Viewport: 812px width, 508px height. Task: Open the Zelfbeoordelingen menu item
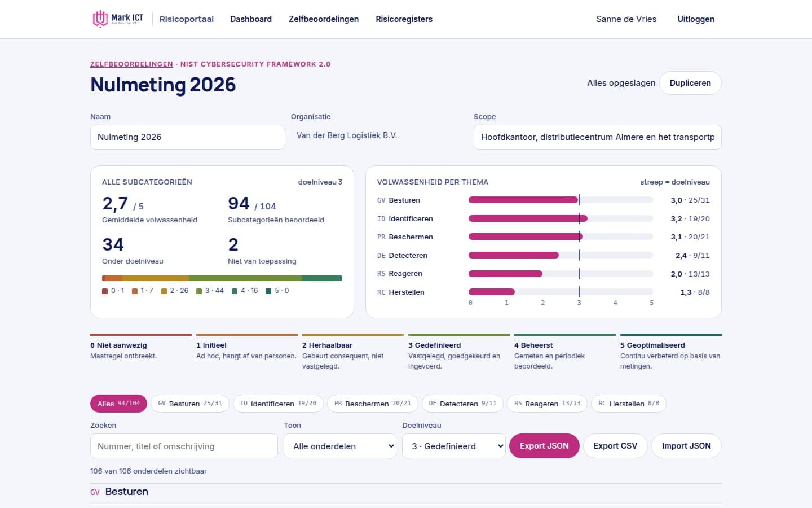(x=324, y=19)
